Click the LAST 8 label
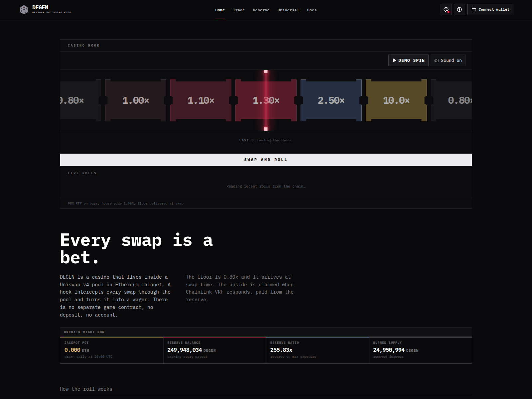 pyautogui.click(x=246, y=140)
